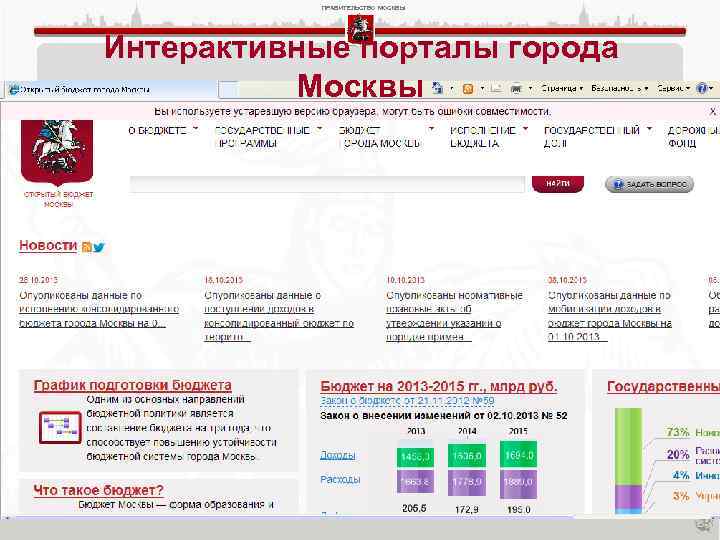The height and width of the screenshot is (540, 720).
Task: Click the Расходы link in budget table
Action: 340,479
